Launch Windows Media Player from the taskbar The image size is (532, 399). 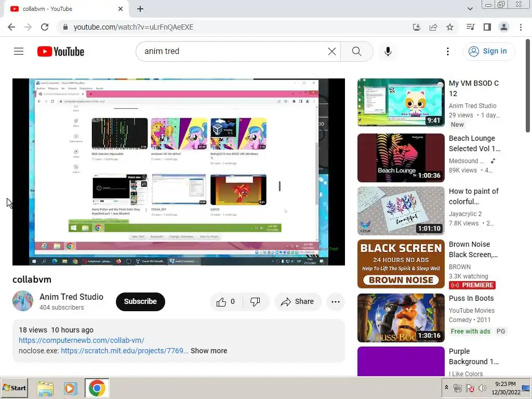71,388
